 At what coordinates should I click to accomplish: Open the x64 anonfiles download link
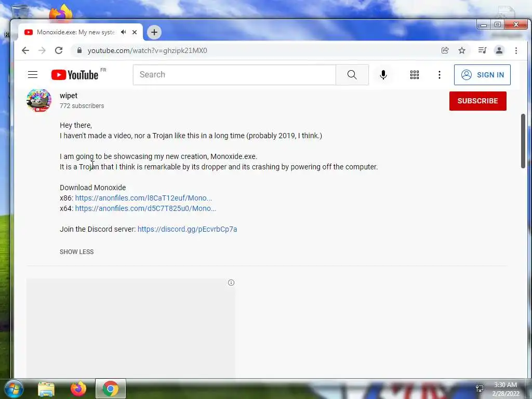(x=145, y=208)
